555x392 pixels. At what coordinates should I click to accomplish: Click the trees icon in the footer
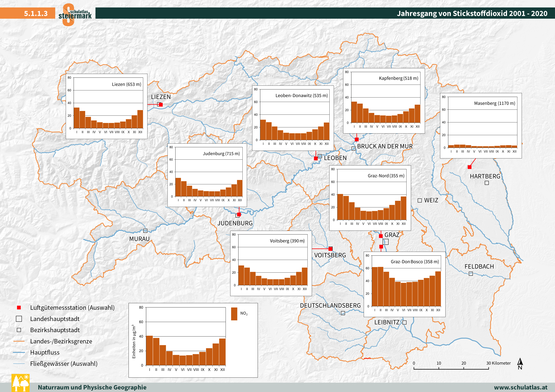(21, 383)
